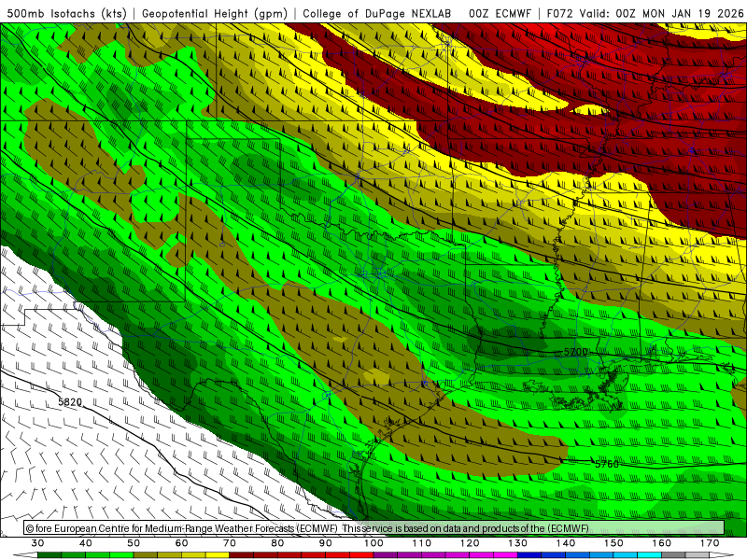The height and width of the screenshot is (560, 747).
Task: Click the legend value 120
Action: point(470,543)
